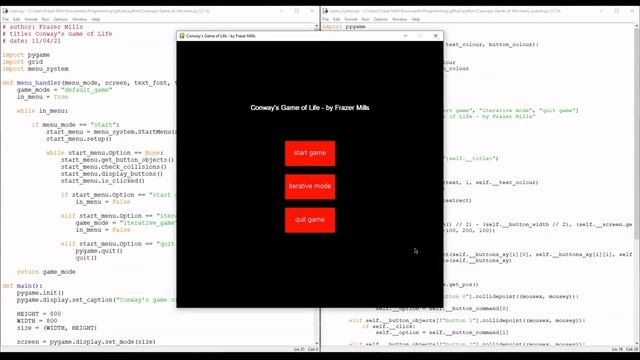The image size is (640, 360).
Task: Open Run menu in menu_system.py window
Action: tap(365, 19)
